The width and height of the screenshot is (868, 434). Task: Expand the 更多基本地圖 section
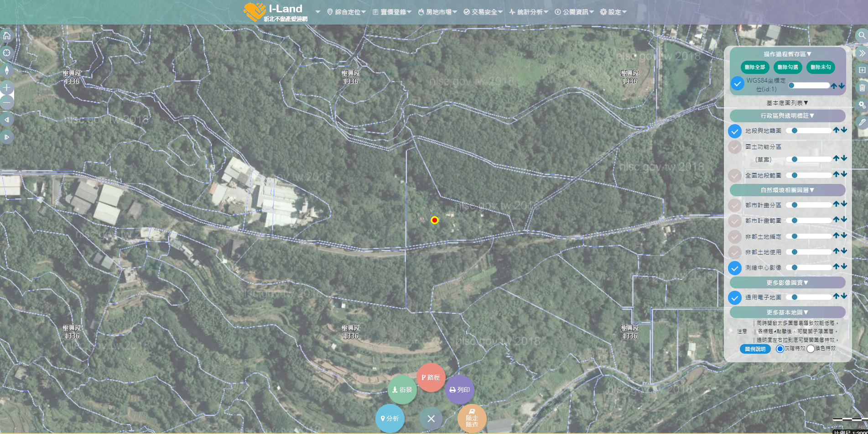click(x=787, y=313)
